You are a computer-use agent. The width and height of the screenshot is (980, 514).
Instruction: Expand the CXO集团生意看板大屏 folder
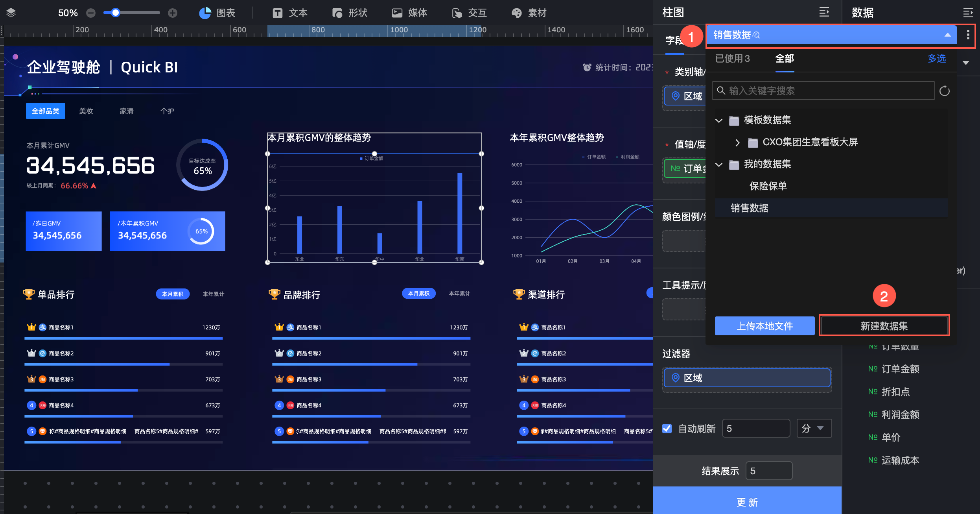pos(737,142)
